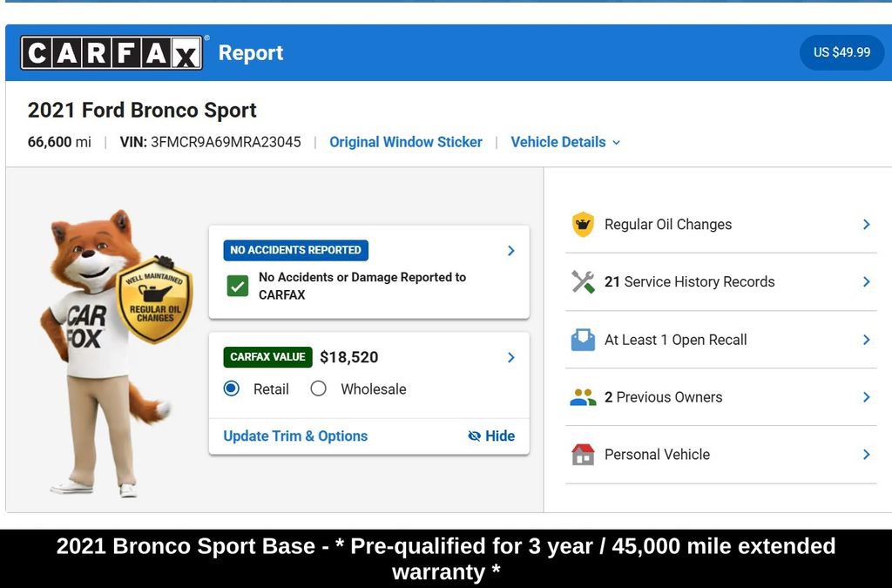Click the 21 Service History Records text
This screenshot has width=892, height=588.
pyautogui.click(x=690, y=282)
